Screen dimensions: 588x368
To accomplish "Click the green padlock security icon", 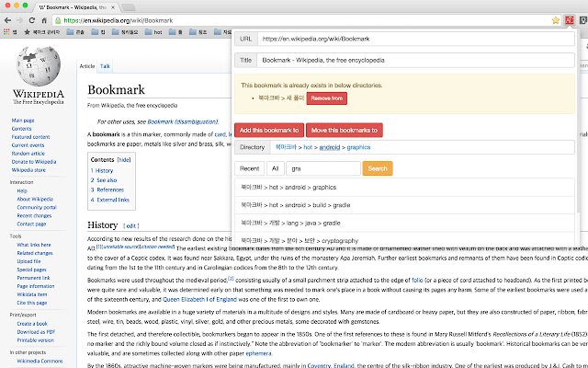I will 57,20.
